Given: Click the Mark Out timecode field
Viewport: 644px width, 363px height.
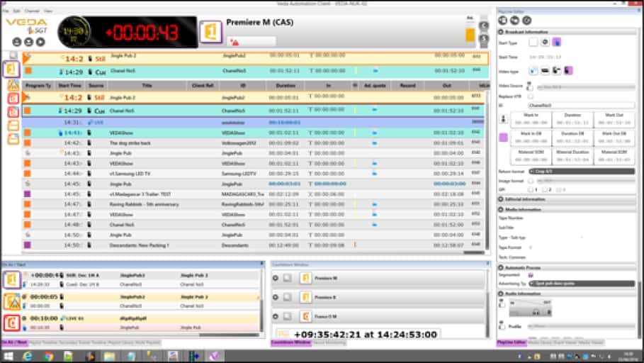Looking at the screenshot, I should pos(614,123).
